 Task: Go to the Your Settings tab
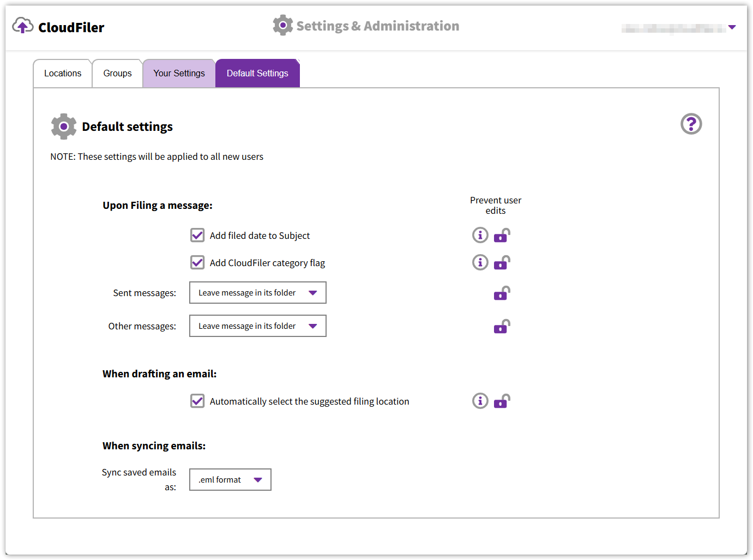coord(179,74)
